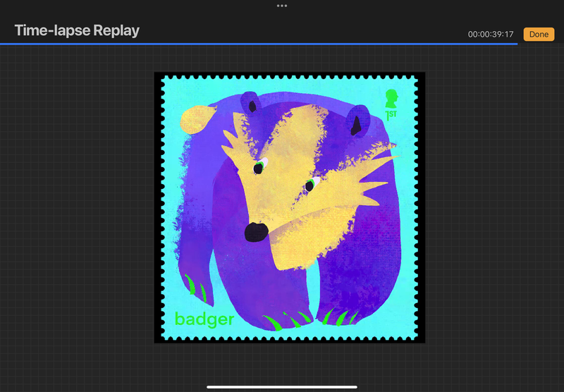Tap the home indicator bar at bottom
Image resolution: width=564 pixels, height=392 pixels.
[x=282, y=386]
